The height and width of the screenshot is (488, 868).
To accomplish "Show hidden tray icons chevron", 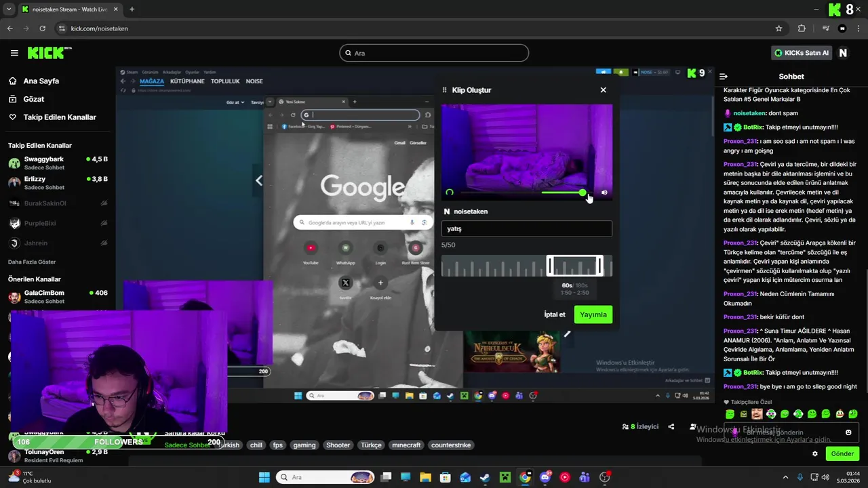I will pyautogui.click(x=785, y=477).
